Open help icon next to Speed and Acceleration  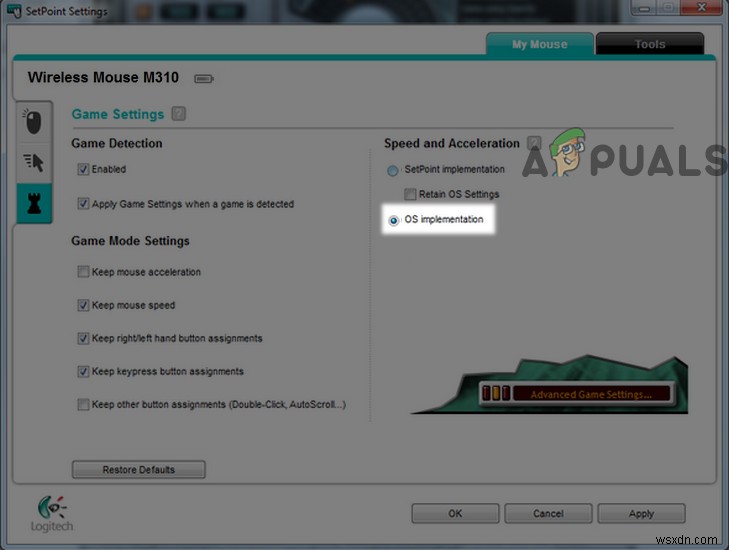[x=534, y=143]
